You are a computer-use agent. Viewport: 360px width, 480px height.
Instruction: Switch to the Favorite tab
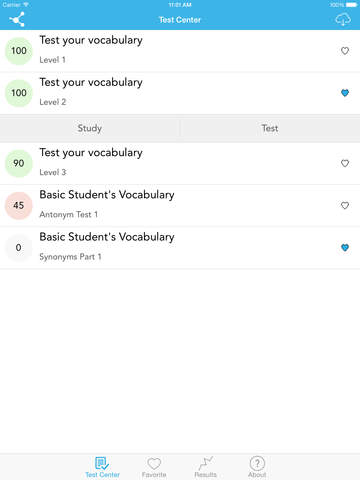(154, 467)
